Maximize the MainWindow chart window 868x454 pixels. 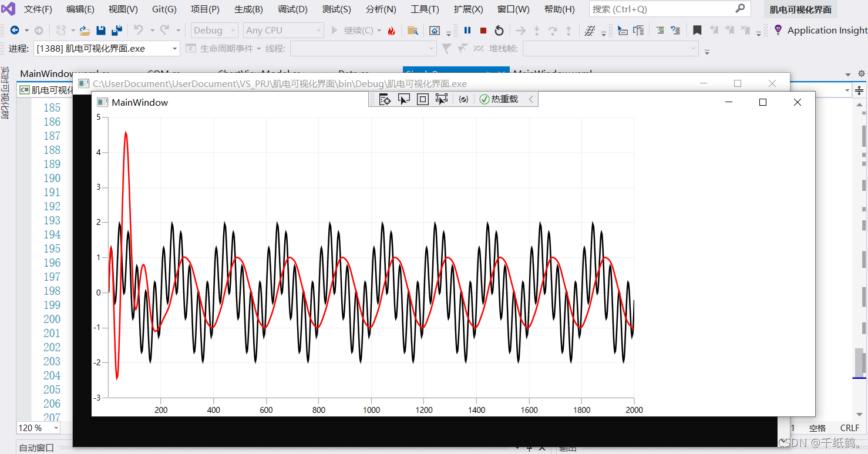(x=763, y=102)
